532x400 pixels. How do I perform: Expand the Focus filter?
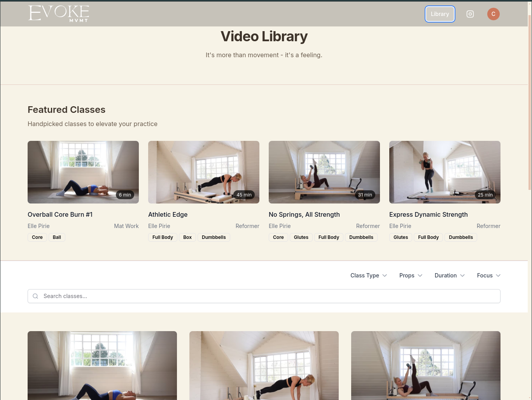tap(488, 275)
